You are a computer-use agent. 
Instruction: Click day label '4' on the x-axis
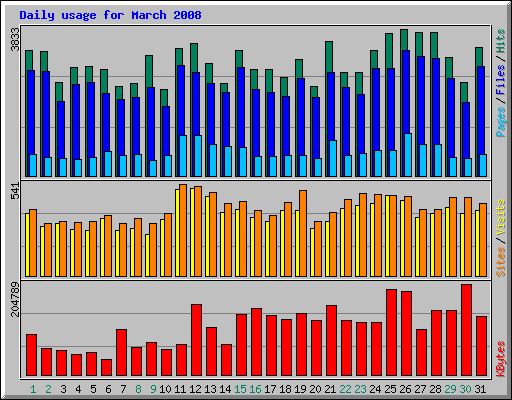(x=78, y=389)
